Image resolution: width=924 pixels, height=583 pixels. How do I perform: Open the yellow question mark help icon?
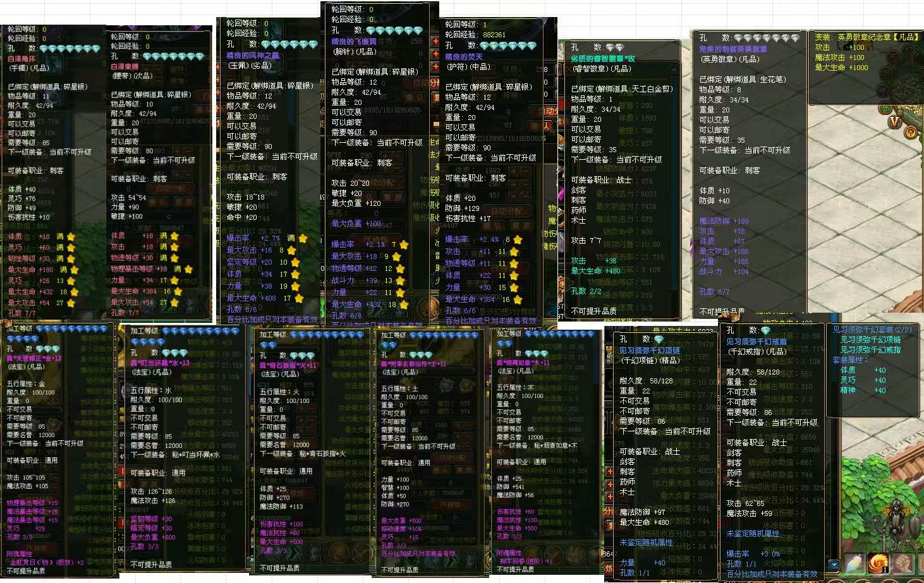910,132
